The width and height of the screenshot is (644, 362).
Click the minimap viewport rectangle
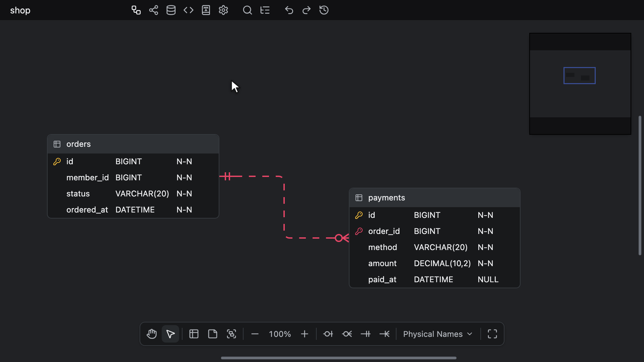(x=580, y=75)
